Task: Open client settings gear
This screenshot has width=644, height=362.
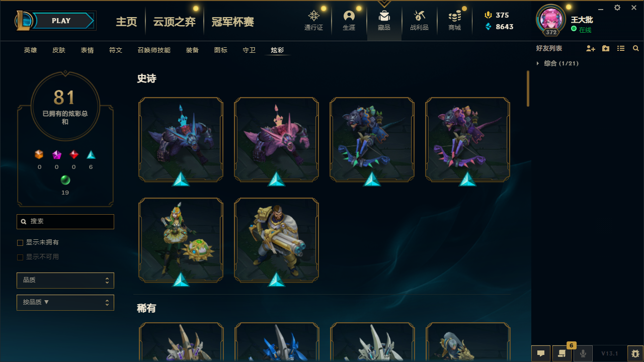Action: point(617,8)
